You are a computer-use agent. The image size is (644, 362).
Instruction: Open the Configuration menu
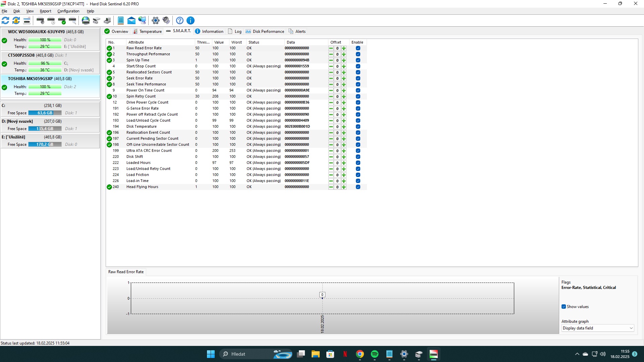point(68,11)
